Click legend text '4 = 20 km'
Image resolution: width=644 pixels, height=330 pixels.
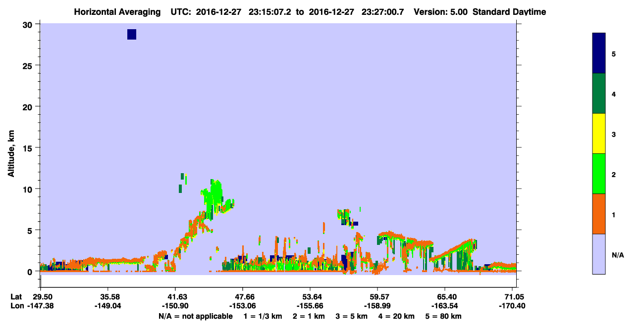397,316
